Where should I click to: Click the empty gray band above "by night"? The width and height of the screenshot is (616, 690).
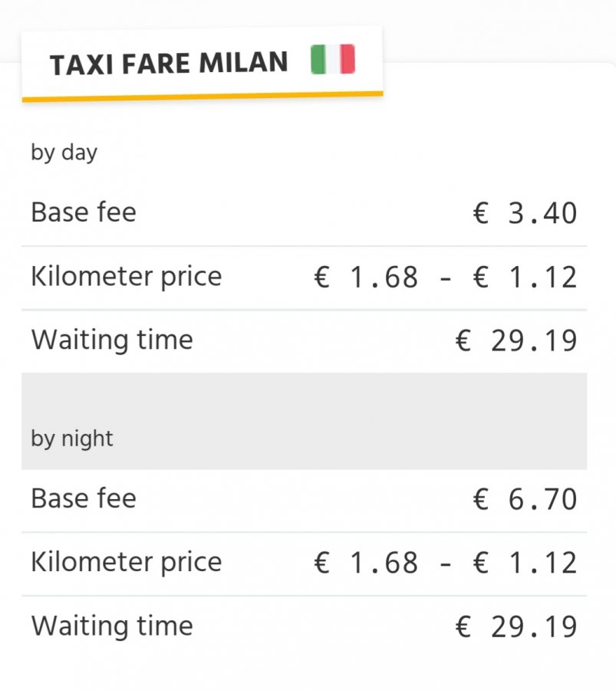click(x=304, y=396)
